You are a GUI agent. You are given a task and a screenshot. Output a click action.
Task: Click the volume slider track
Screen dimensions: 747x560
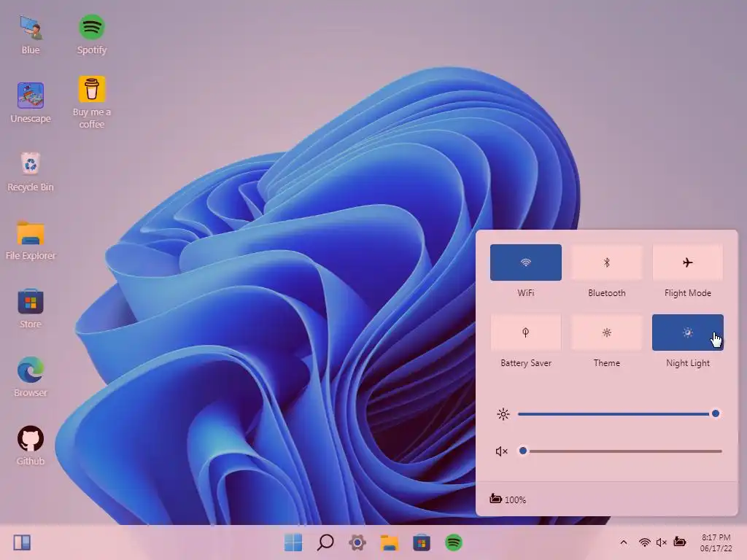pos(620,451)
